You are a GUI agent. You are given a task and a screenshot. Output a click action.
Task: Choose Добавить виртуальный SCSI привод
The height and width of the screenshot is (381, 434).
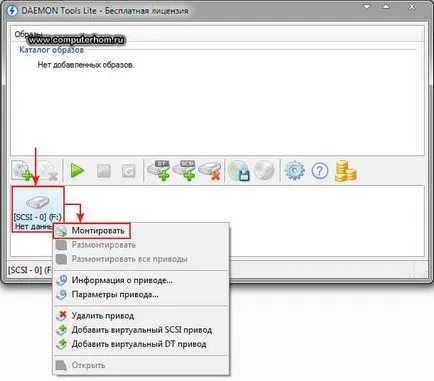point(142,330)
